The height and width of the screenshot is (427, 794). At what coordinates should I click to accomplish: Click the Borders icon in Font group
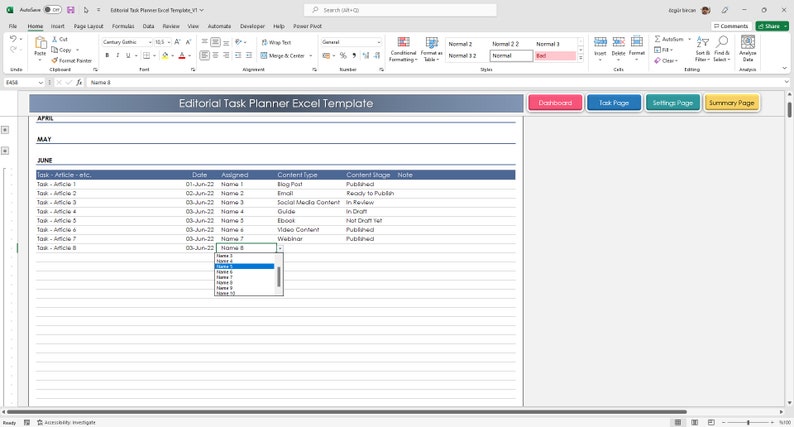146,56
